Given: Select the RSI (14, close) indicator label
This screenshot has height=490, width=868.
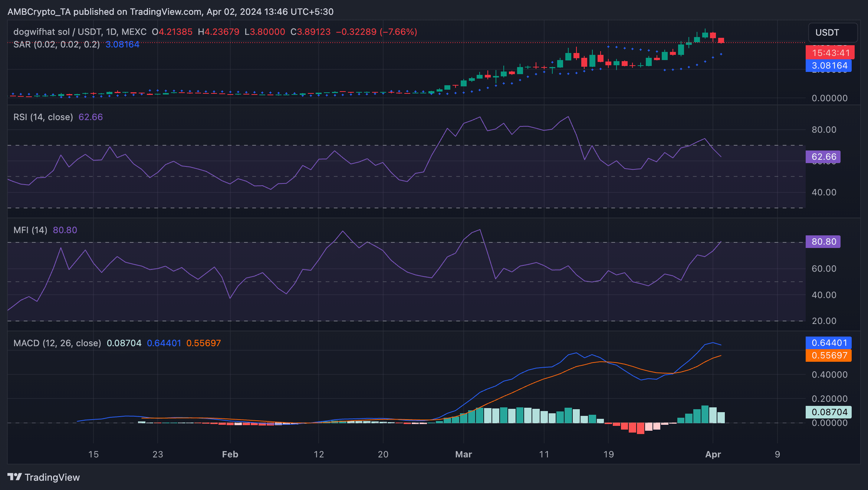Looking at the screenshot, I should click(x=43, y=117).
